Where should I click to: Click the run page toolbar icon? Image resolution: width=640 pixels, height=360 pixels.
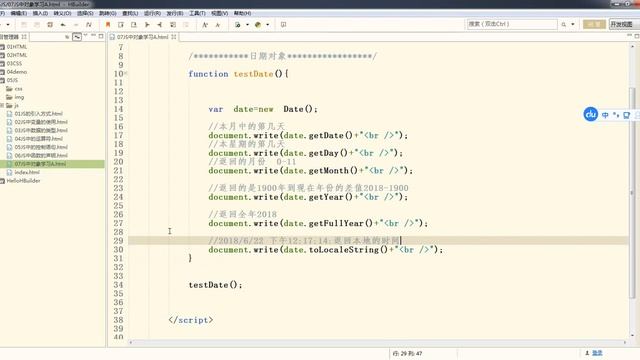click(x=238, y=24)
